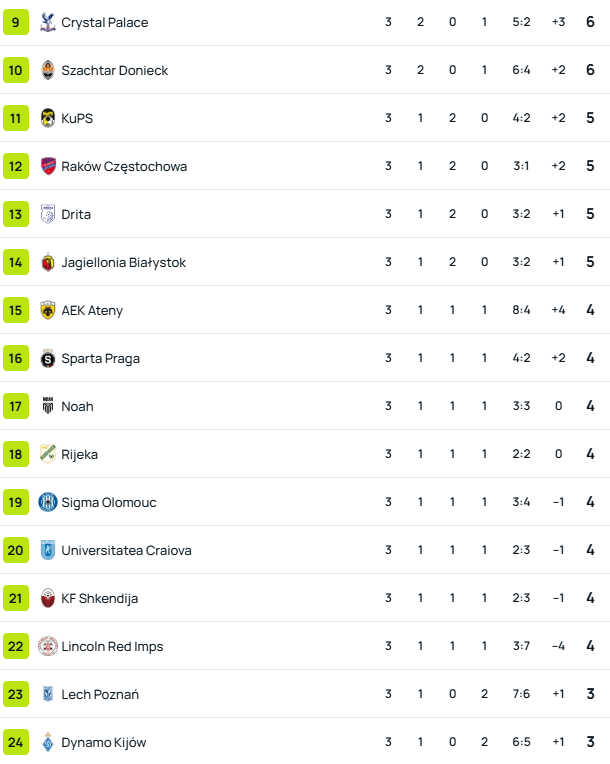The height and width of the screenshot is (764, 610).
Task: Select the Rijeka team name
Action: pos(79,454)
